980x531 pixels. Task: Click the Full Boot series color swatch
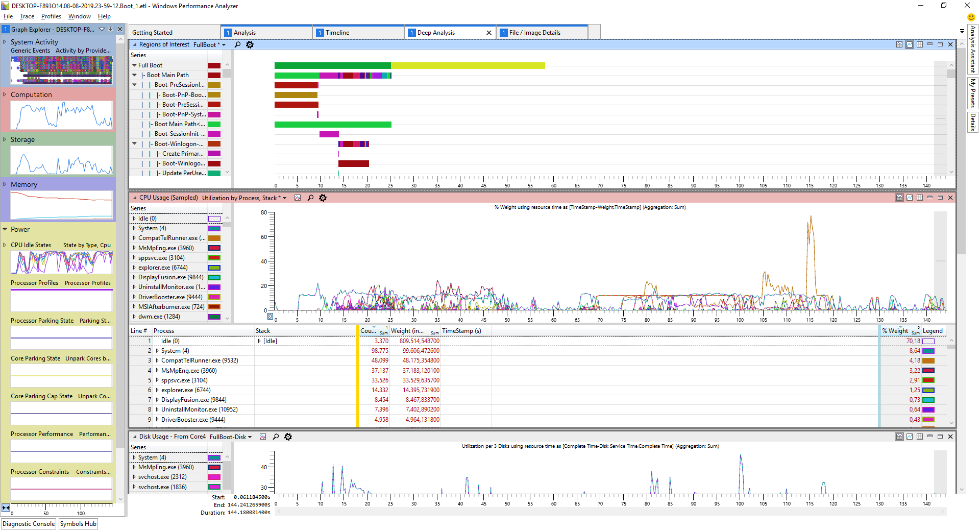point(214,65)
